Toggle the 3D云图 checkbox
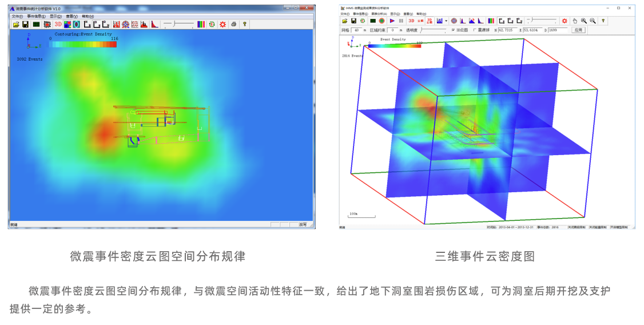This screenshot has width=644, height=325. pos(454,30)
